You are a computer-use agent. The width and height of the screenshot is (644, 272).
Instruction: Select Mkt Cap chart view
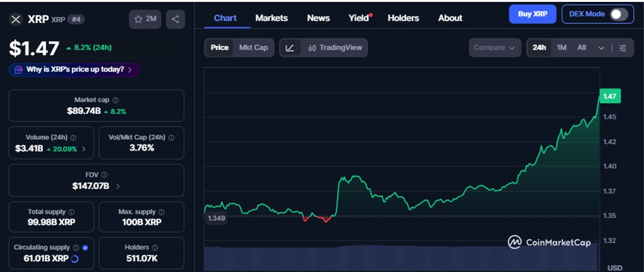coord(253,48)
